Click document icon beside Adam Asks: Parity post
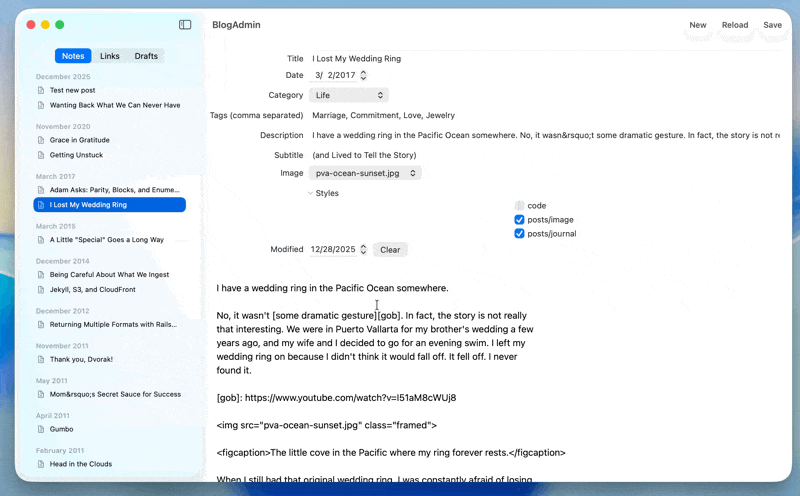The height and width of the screenshot is (496, 800). click(x=41, y=190)
